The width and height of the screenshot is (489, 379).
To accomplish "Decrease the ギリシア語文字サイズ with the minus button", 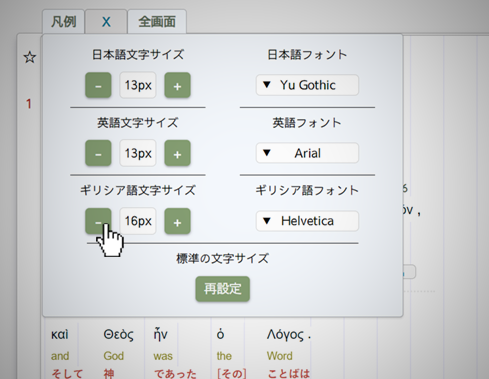I will click(98, 221).
